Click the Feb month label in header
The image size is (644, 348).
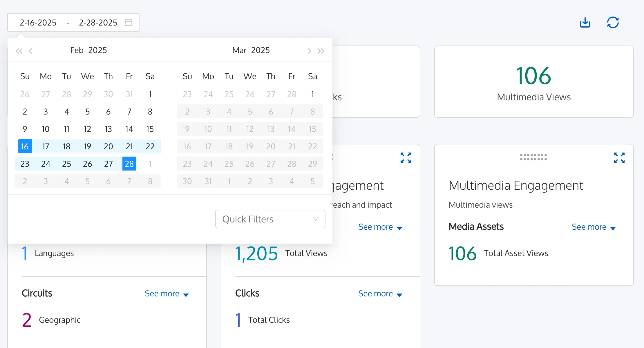click(x=77, y=50)
